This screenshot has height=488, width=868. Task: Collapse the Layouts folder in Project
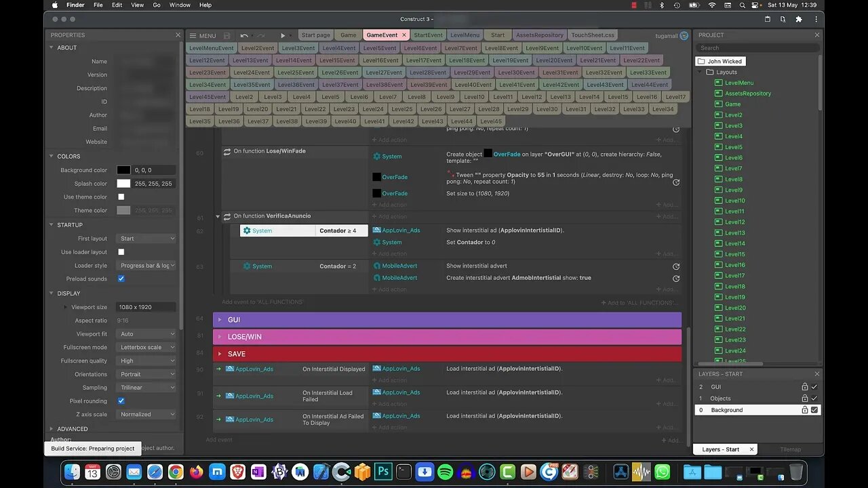(x=701, y=72)
